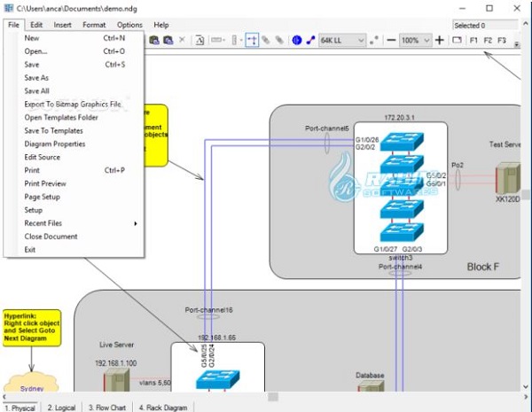
Task: Click the blue globe icon in toolbar
Action: (297, 41)
